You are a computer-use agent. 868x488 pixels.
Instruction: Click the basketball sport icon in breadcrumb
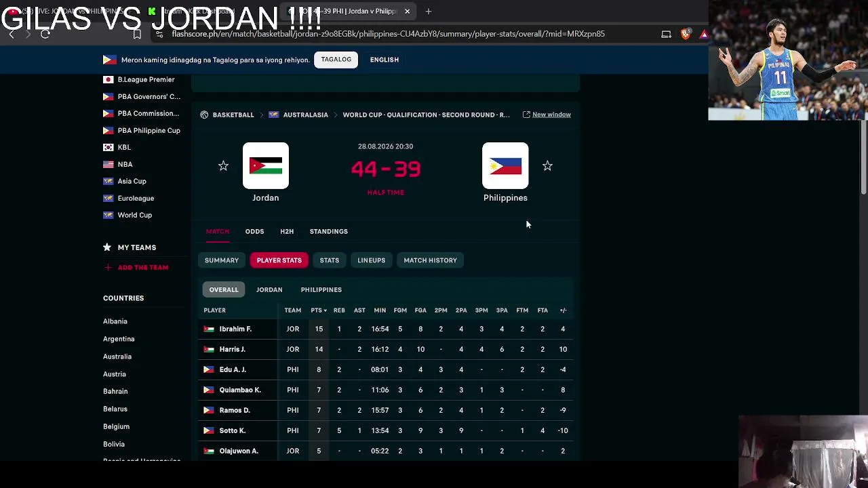204,115
